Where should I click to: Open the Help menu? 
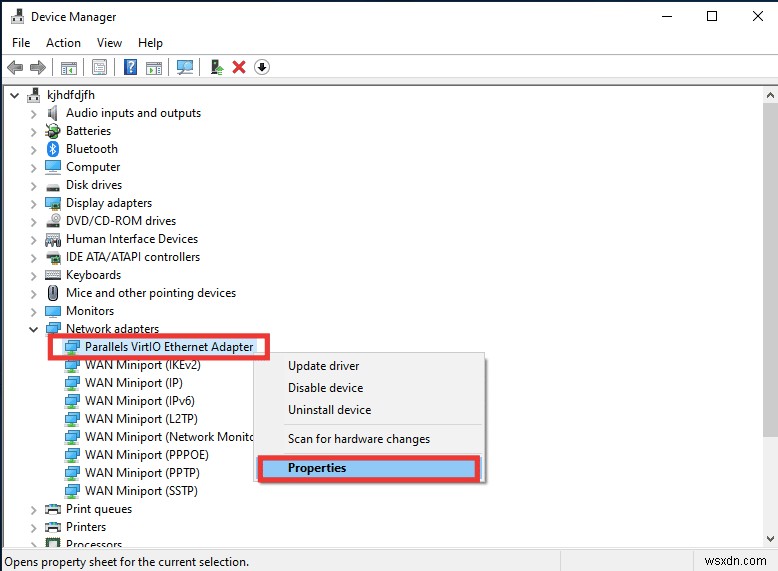[x=150, y=43]
